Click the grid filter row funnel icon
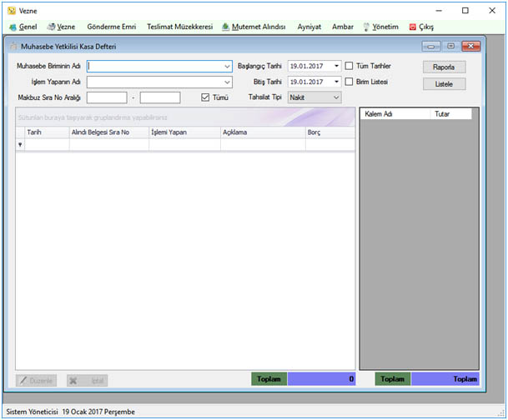508x420 pixels. tap(20, 145)
